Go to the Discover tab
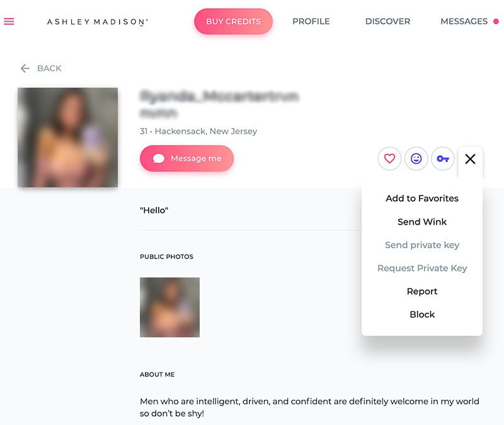This screenshot has height=425, width=504. 387,21
